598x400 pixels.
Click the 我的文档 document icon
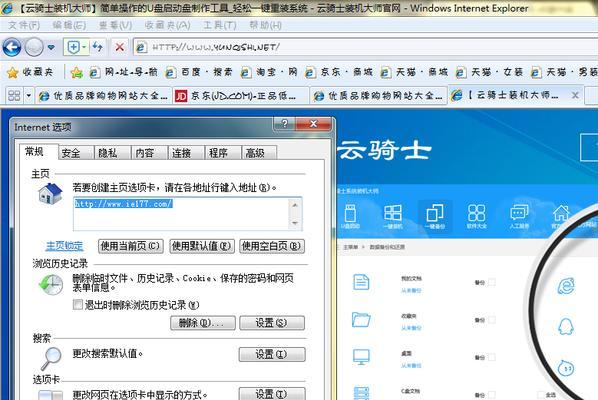[361, 282]
